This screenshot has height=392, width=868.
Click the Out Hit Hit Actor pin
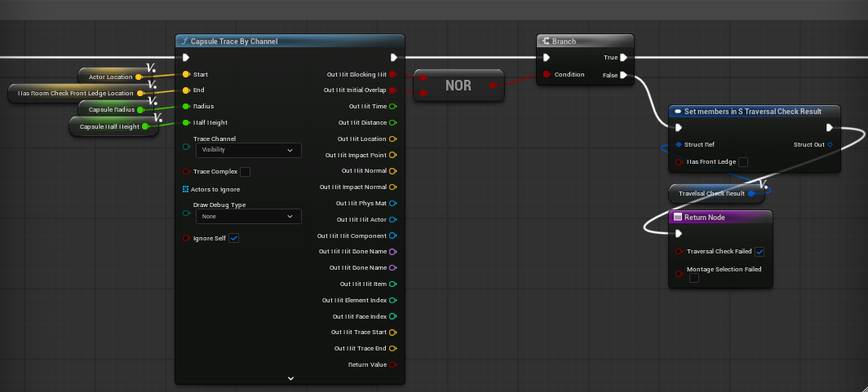pos(392,219)
